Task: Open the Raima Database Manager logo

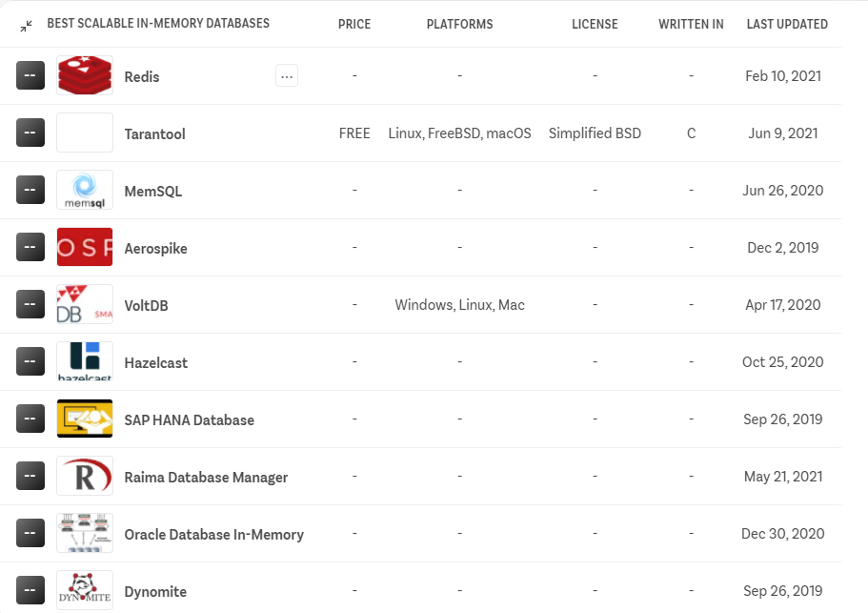Action: point(85,476)
